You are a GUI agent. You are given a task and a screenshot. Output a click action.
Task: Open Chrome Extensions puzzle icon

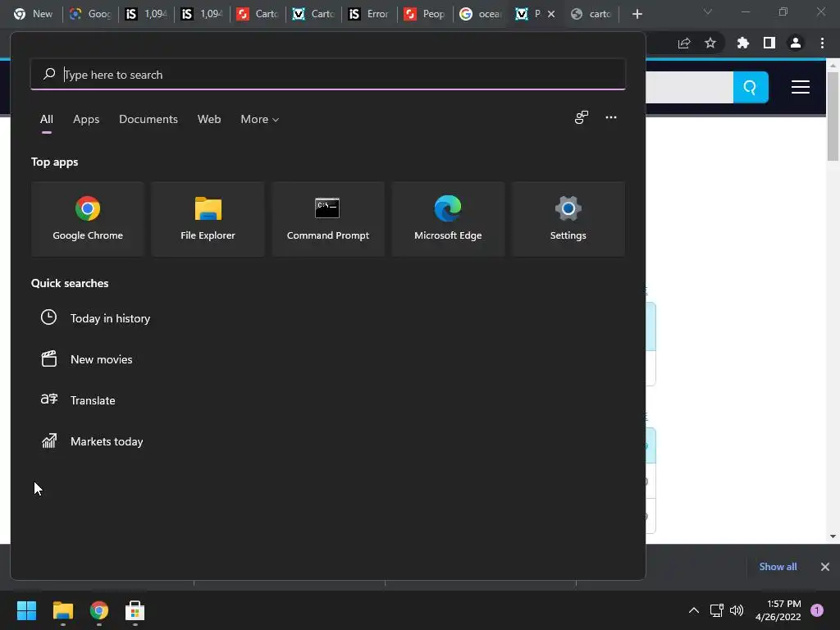742,43
